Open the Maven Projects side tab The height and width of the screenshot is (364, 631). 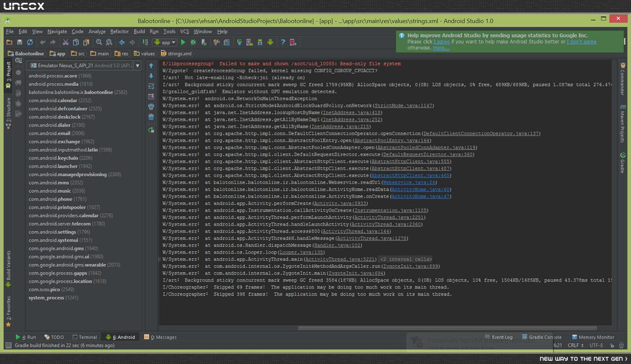click(x=623, y=123)
